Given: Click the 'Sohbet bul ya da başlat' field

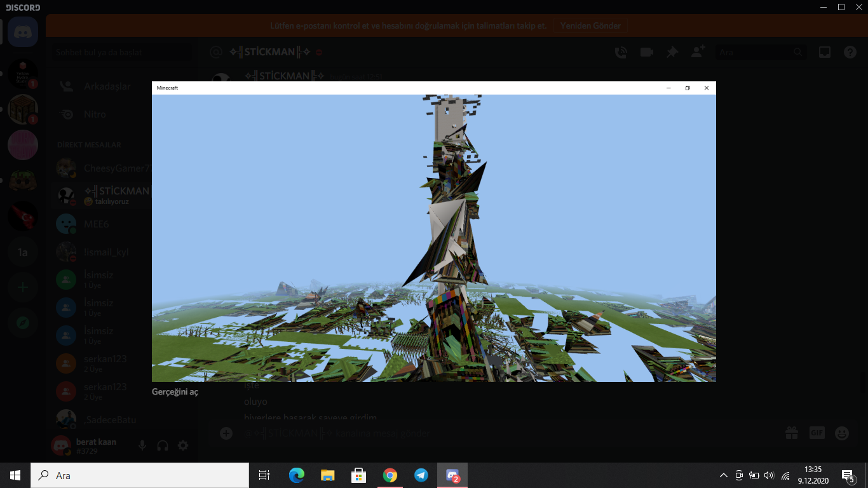Looking at the screenshot, I should [x=121, y=52].
